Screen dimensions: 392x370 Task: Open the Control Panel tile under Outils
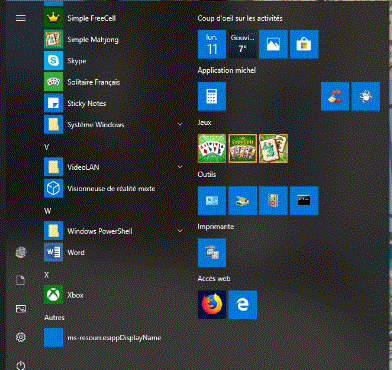(x=212, y=200)
